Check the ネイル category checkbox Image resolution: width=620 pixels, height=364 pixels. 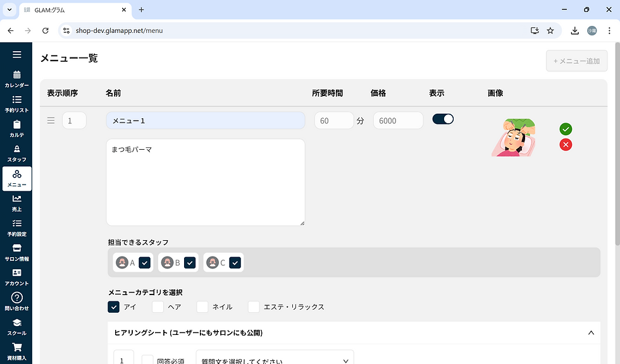tap(202, 306)
